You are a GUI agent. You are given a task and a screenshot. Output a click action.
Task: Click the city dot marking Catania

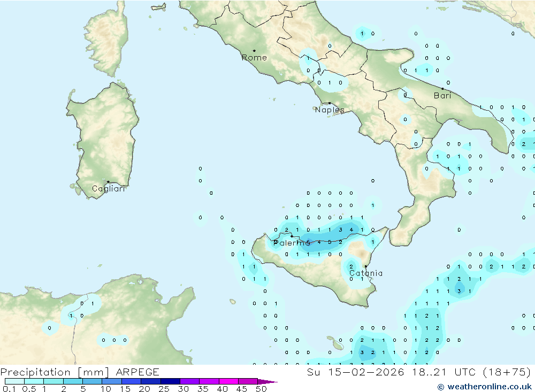[x=366, y=266]
